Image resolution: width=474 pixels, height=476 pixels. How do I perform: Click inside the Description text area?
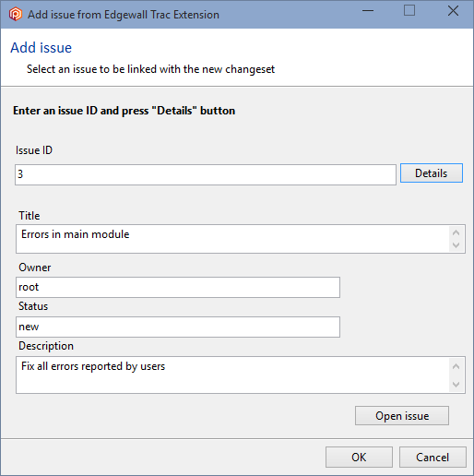232,375
